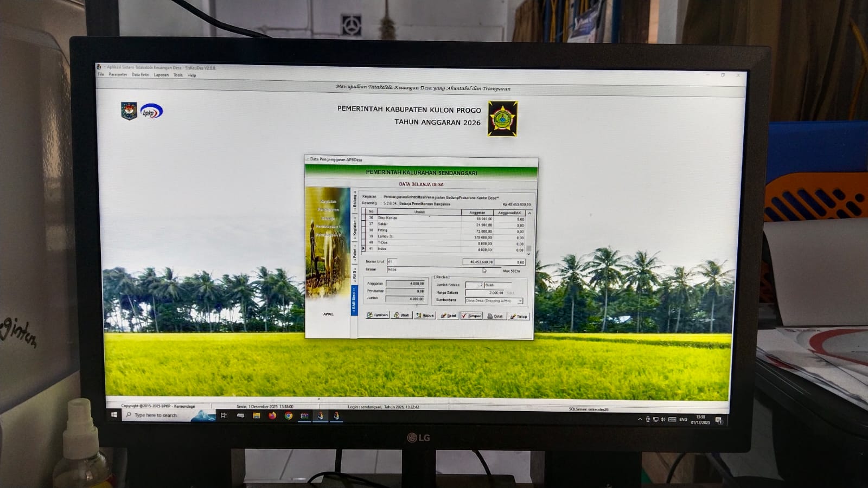
Task: Open the Sumberdana dropdown list
Action: (520, 301)
